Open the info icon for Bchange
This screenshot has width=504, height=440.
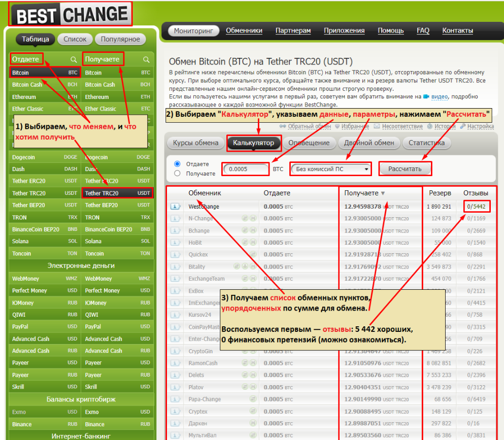pos(175,231)
